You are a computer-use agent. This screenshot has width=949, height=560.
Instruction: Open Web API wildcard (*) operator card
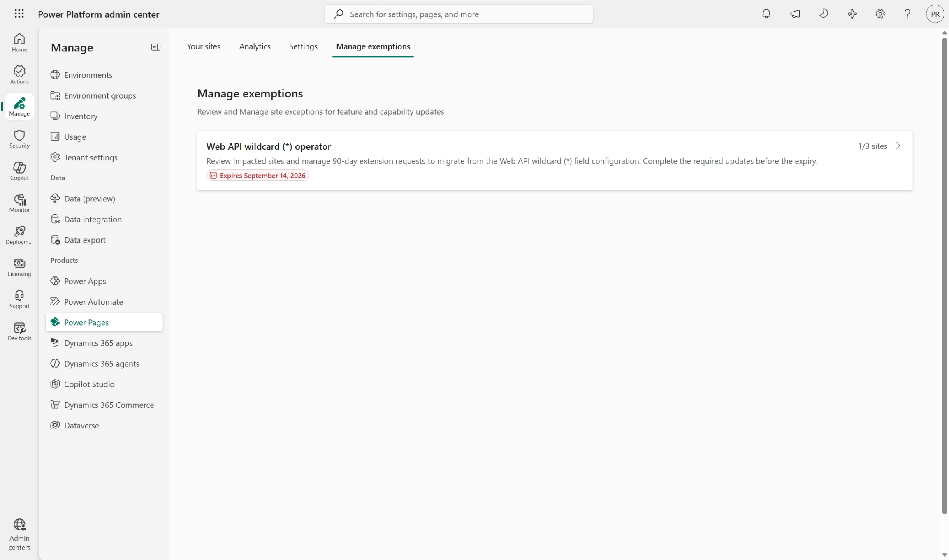click(x=555, y=160)
